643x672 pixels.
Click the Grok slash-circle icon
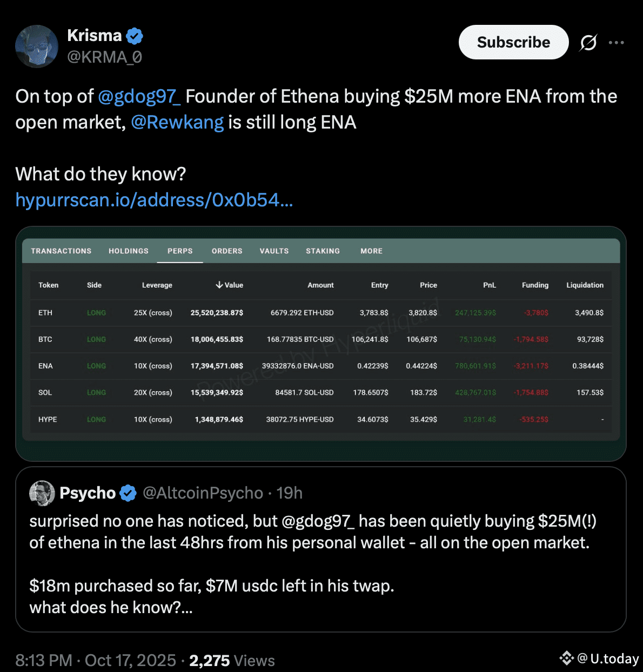click(x=588, y=42)
